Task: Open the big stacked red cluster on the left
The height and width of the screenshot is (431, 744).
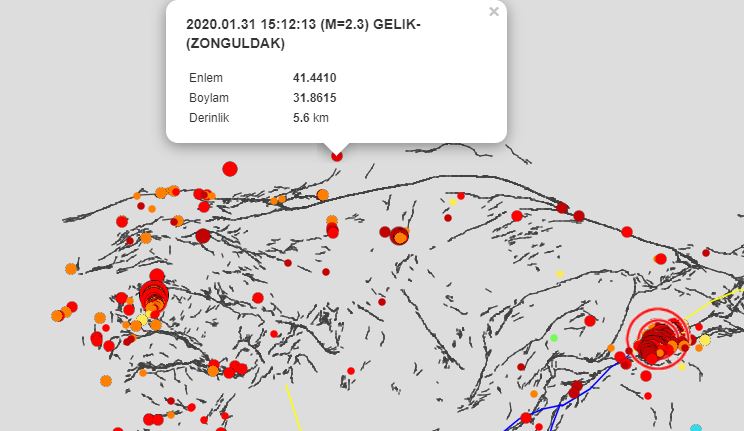Action: pyautogui.click(x=154, y=295)
